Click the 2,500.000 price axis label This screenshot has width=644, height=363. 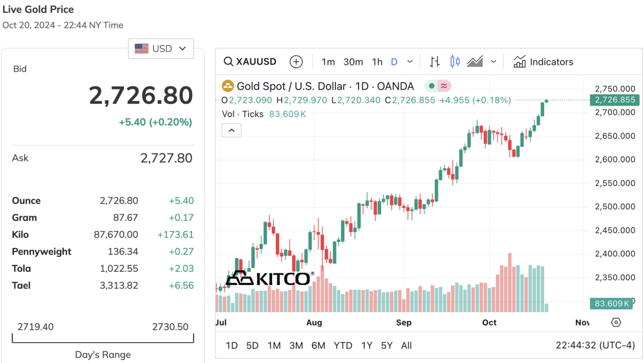615,206
